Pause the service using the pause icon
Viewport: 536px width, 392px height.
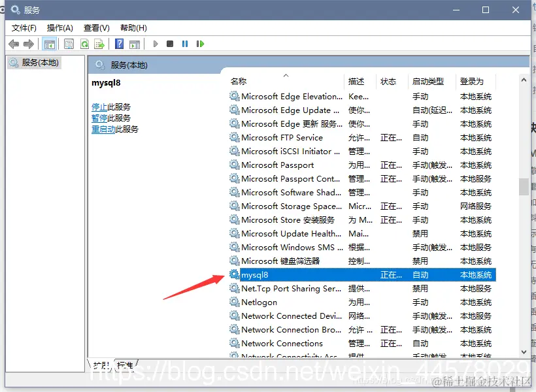pyautogui.click(x=185, y=44)
